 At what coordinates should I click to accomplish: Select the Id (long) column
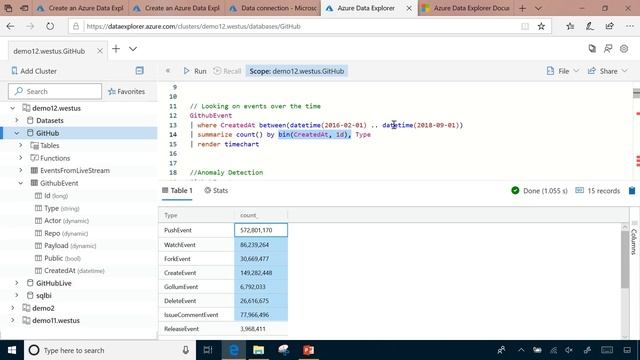(51, 196)
